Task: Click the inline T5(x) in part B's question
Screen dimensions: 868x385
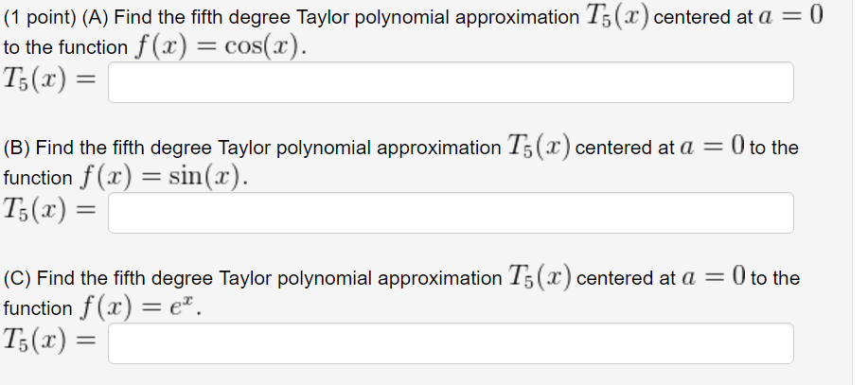Action: (x=538, y=148)
